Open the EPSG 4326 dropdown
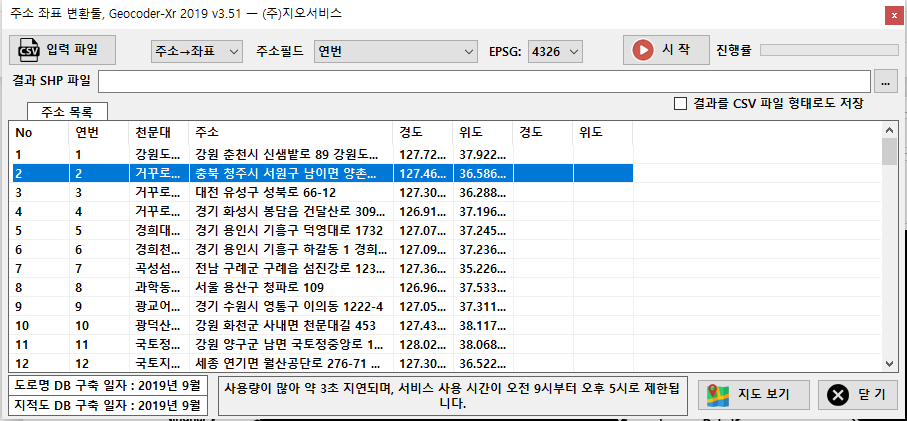The image size is (907, 421). [x=555, y=51]
